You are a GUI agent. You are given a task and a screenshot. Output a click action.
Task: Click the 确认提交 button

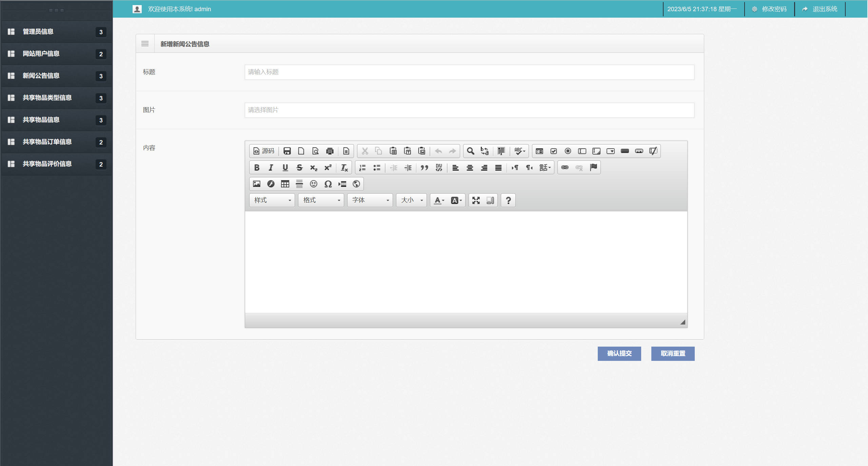(619, 353)
